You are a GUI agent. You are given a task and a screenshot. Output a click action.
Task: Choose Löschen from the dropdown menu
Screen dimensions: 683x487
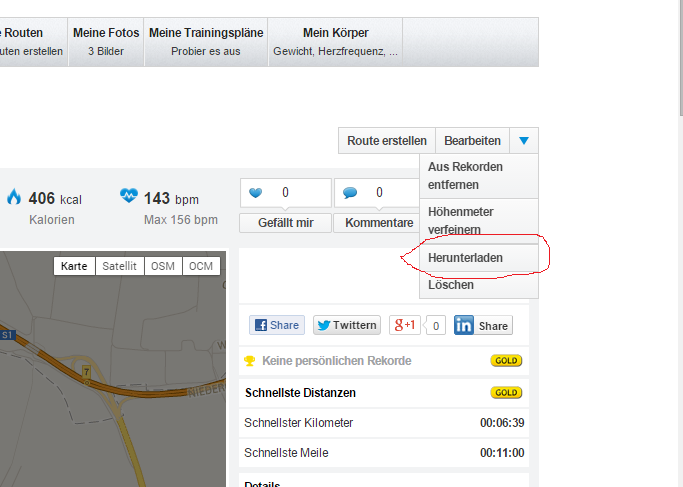coord(479,285)
